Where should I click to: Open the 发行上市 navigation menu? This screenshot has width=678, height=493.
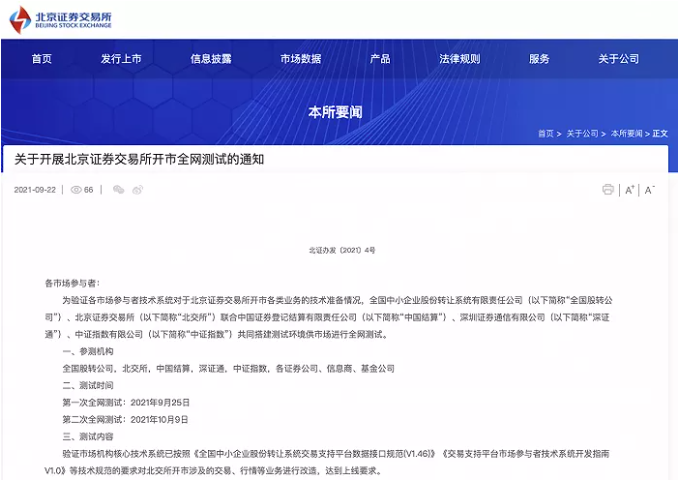tap(121, 59)
